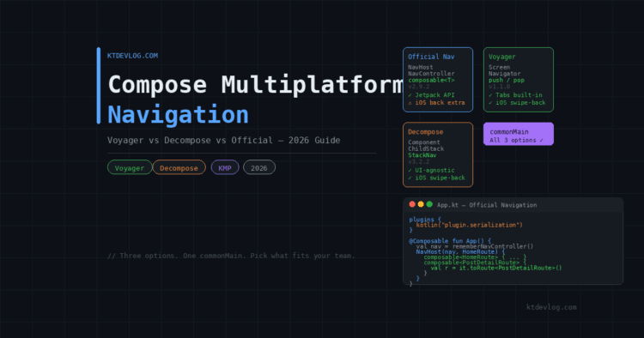Viewport: 644px width, 338px height.
Task: Click "✓ iOS swipe-back" in Voyager card
Action: tap(517, 103)
